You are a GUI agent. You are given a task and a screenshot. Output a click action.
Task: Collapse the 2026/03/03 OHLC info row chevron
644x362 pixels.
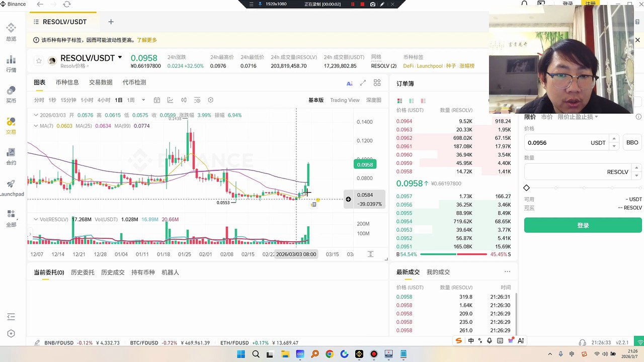[36, 115]
